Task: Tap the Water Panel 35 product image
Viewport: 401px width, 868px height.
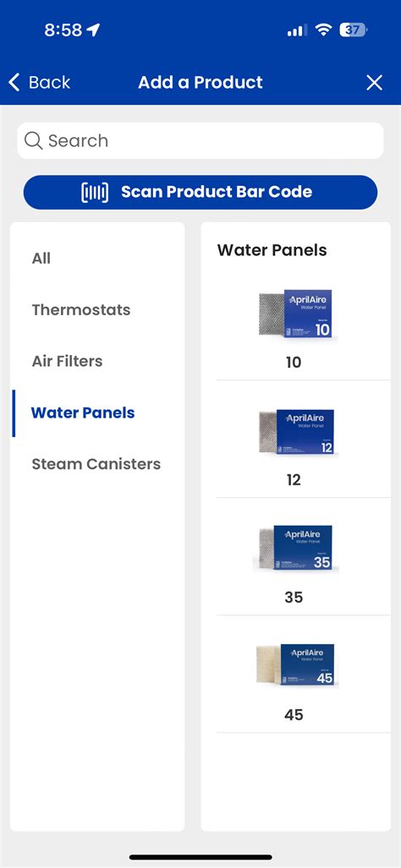Action: pos(296,549)
